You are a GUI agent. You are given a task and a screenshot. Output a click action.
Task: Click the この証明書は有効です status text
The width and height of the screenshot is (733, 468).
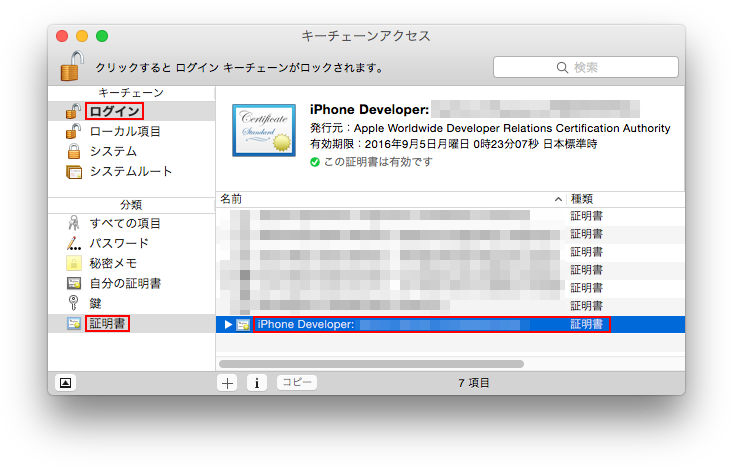[x=378, y=162]
